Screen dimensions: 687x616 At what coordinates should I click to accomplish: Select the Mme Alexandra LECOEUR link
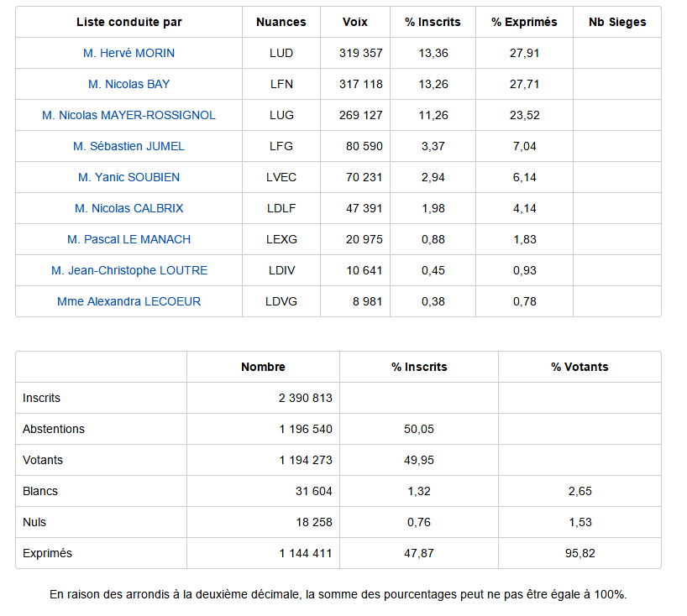coord(128,301)
